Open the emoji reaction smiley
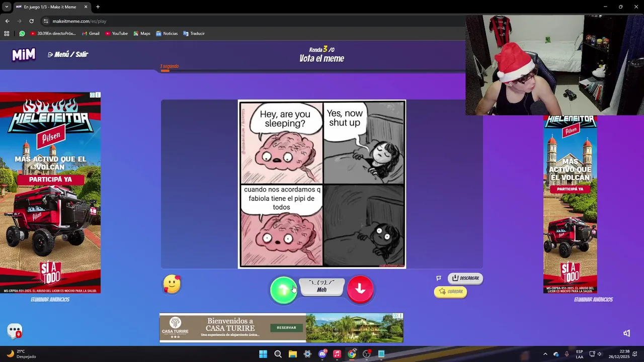Screen dimensions: 644x362 [x=172, y=285]
